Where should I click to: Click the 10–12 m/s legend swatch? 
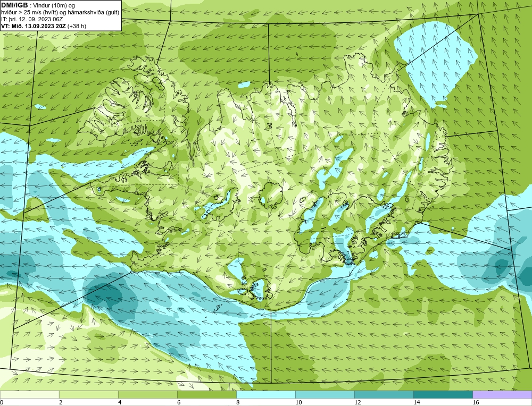pyautogui.click(x=325, y=394)
